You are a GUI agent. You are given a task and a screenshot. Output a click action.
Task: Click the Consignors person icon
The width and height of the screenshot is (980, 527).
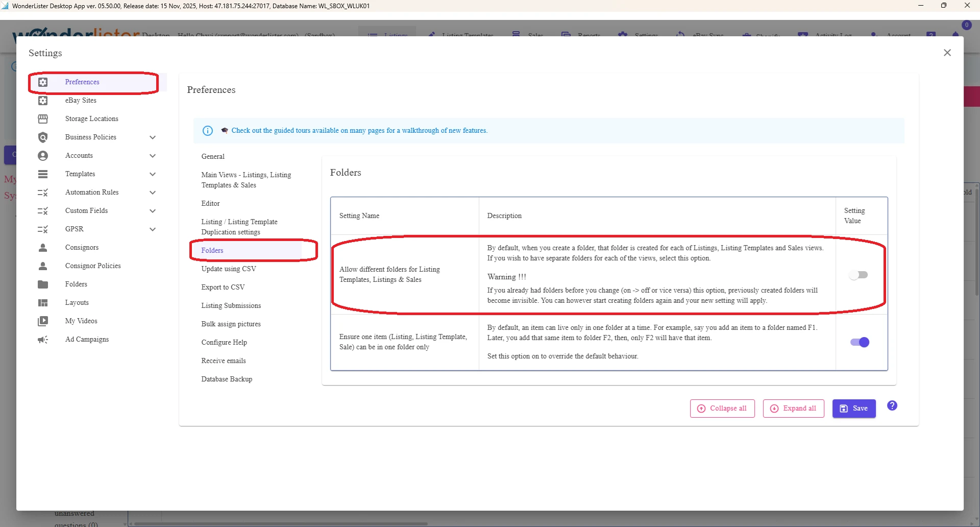[x=43, y=248]
